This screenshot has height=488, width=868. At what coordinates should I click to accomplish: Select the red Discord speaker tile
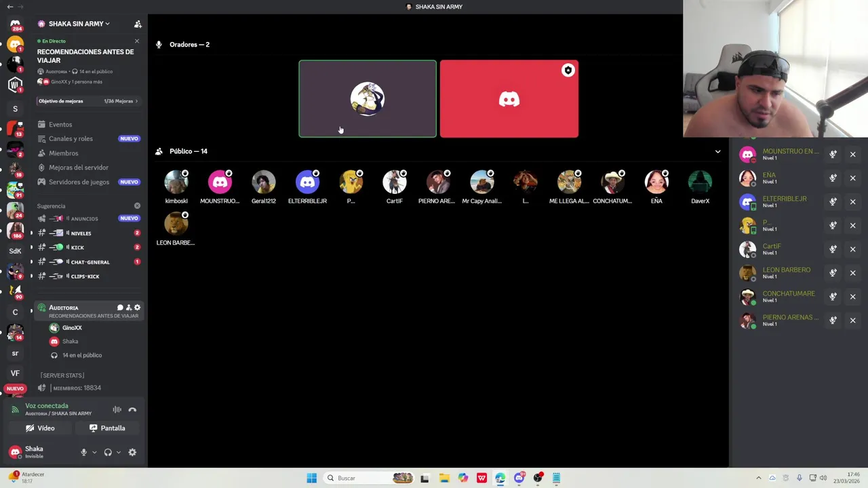point(509,99)
